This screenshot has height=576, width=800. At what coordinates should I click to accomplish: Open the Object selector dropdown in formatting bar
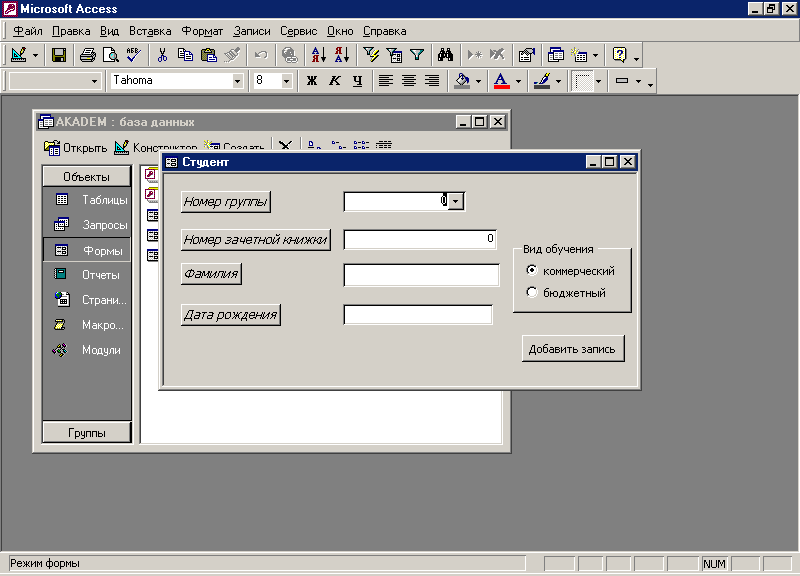coord(94,81)
